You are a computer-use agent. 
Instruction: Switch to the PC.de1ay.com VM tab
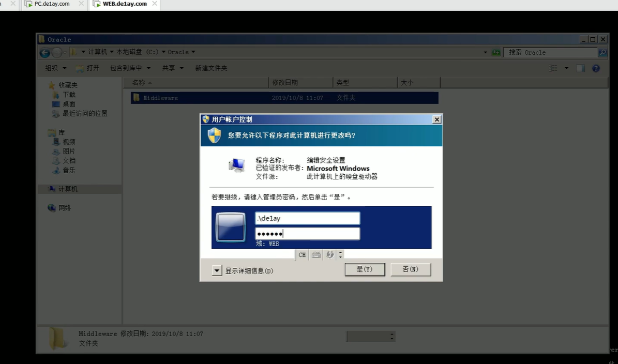tap(52, 4)
